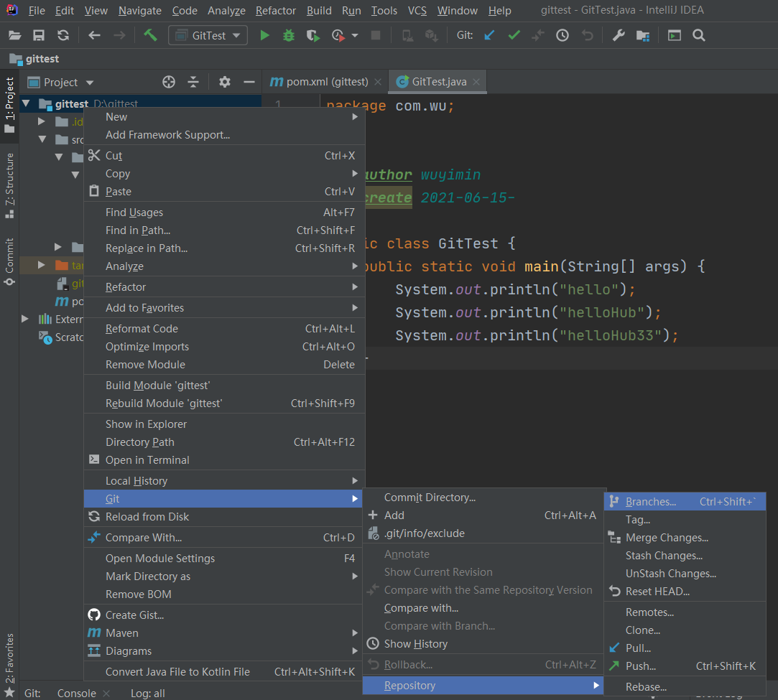Open the GitTest run configuration dropdown
This screenshot has height=700, width=778.
[x=208, y=35]
